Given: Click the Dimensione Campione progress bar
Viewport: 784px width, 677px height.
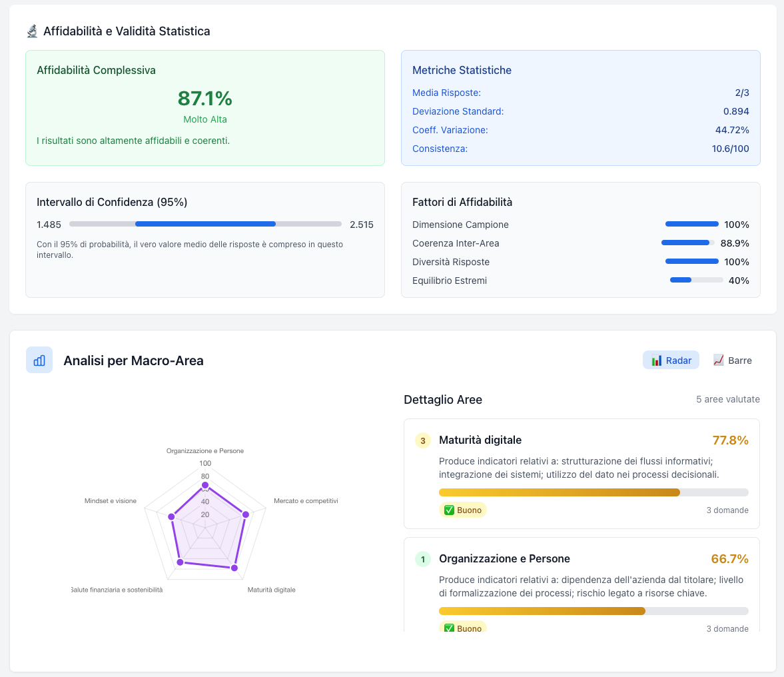Looking at the screenshot, I should [x=691, y=224].
